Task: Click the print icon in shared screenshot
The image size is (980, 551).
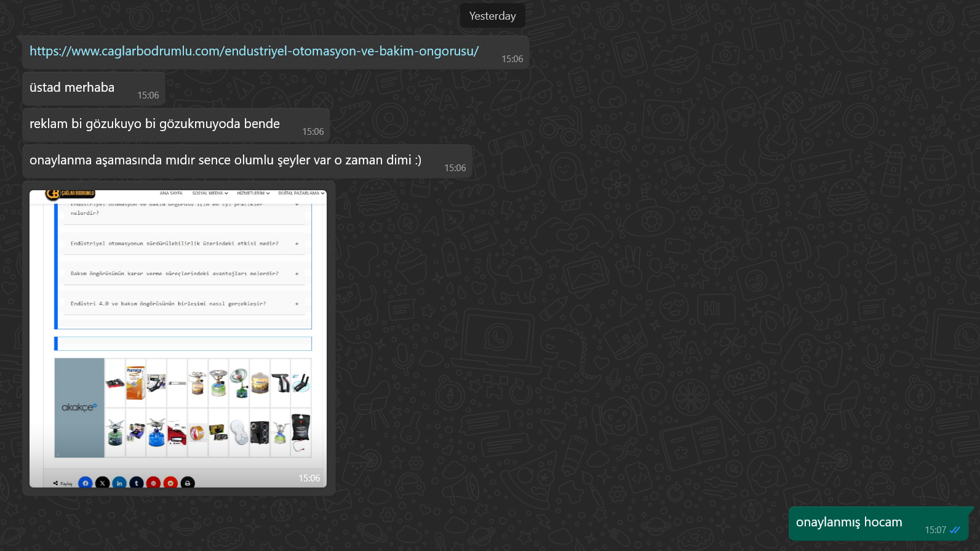Action: coord(188,483)
